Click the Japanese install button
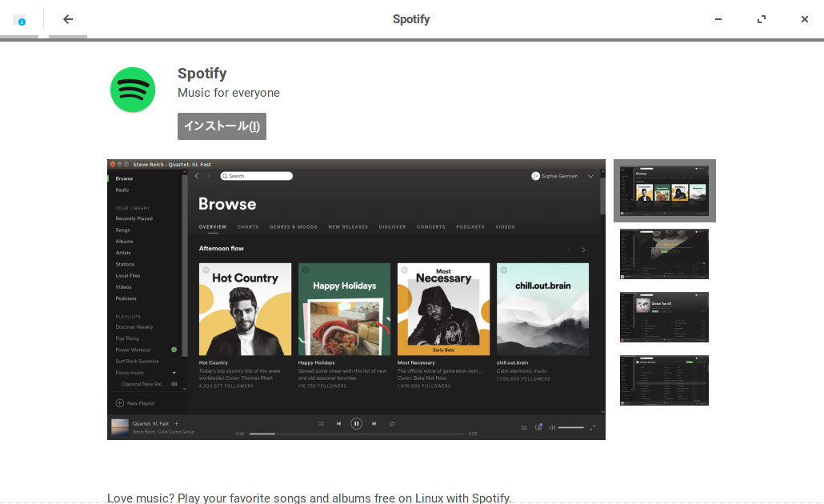 pyautogui.click(x=222, y=126)
